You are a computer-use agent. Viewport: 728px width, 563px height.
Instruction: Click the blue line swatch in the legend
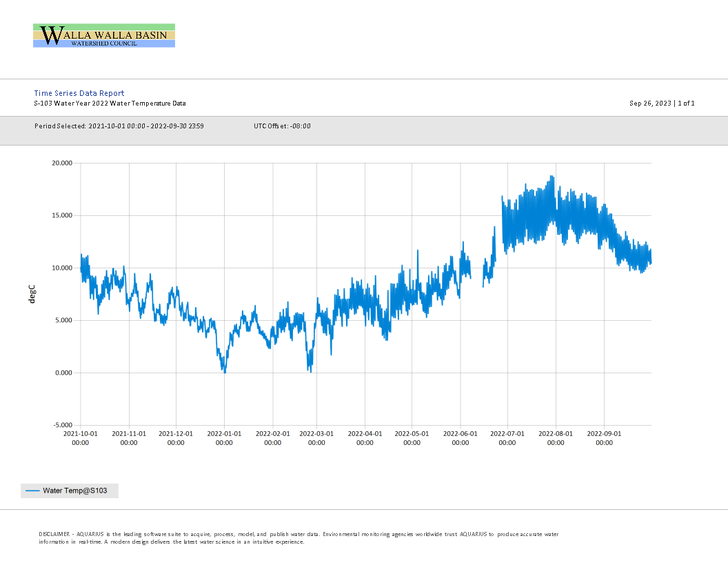[32, 491]
